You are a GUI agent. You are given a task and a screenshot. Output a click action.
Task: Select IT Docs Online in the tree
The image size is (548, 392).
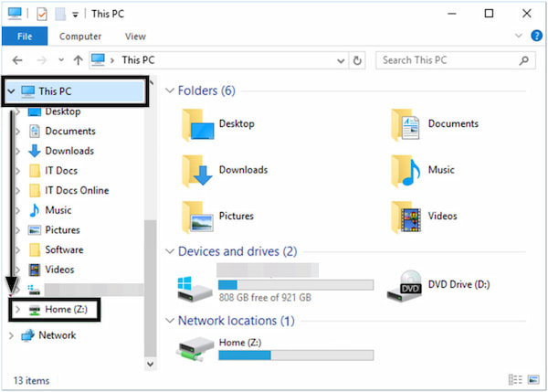click(77, 191)
